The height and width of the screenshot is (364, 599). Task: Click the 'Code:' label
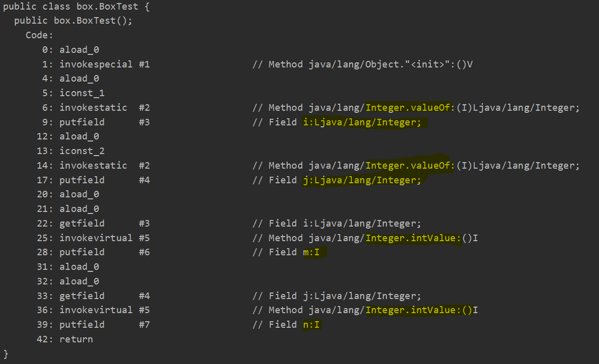click(39, 36)
